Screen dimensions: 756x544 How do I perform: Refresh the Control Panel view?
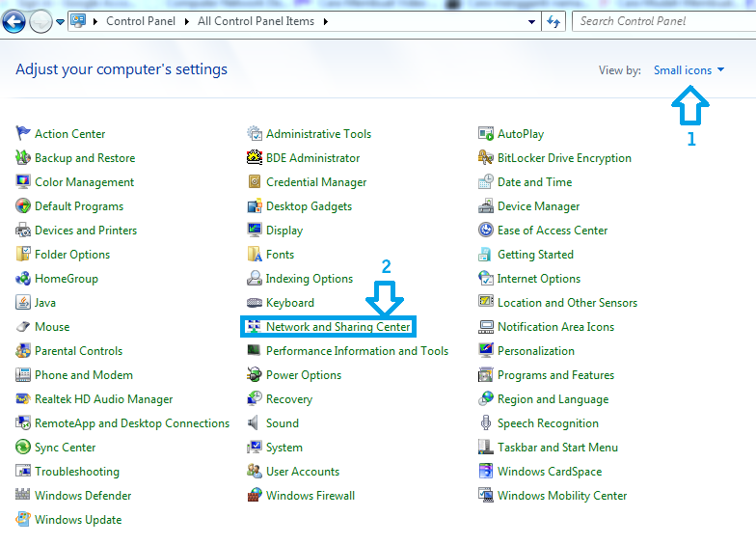coord(553,21)
